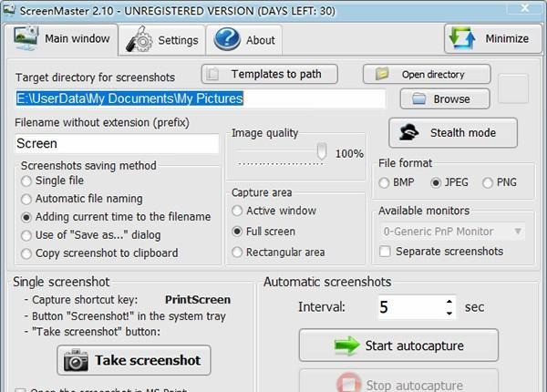
Task: Click the filename prefix field containing Screen
Action: coord(117,143)
